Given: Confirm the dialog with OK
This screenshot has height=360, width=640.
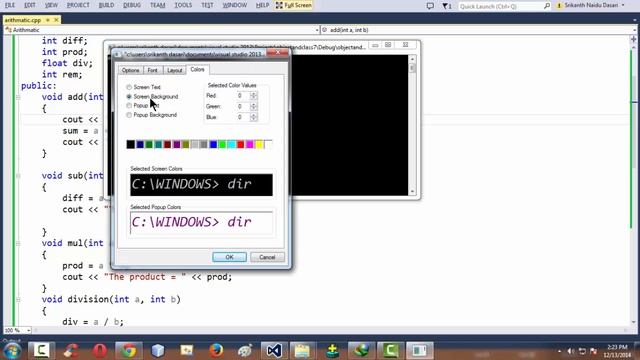Looking at the screenshot, I should pyautogui.click(x=229, y=257).
